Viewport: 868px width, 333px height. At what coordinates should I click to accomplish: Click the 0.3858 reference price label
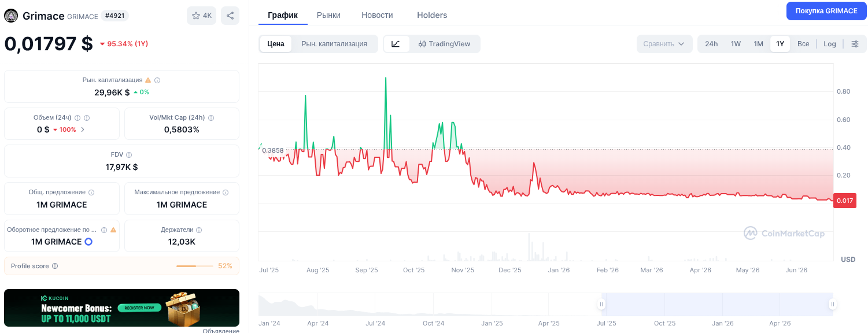[273, 150]
